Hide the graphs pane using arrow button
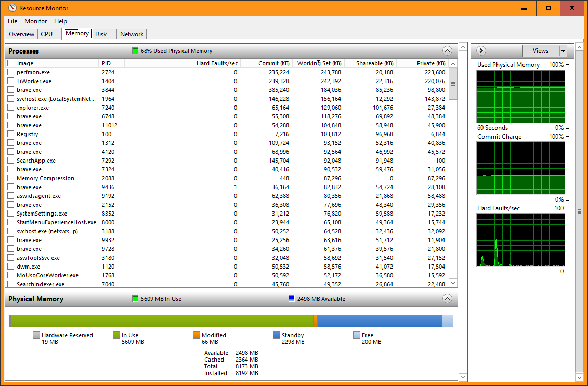This screenshot has width=588, height=386. click(481, 51)
